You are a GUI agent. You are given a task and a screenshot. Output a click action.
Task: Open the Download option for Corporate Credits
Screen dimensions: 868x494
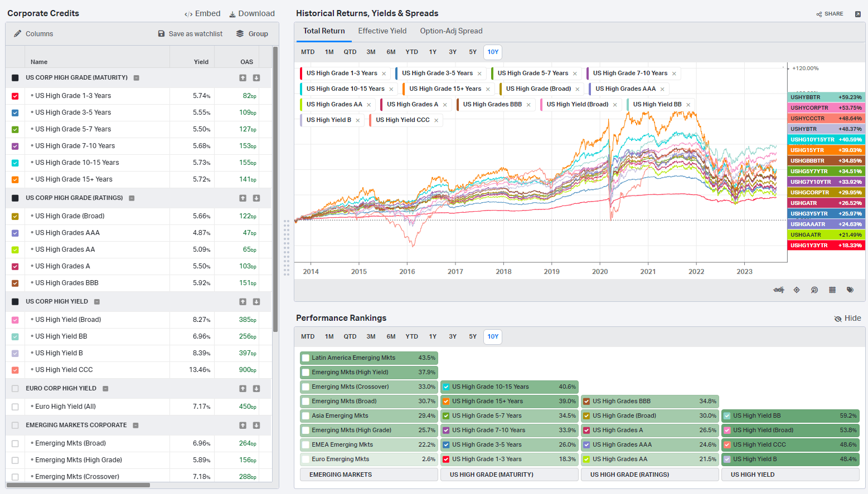point(252,13)
